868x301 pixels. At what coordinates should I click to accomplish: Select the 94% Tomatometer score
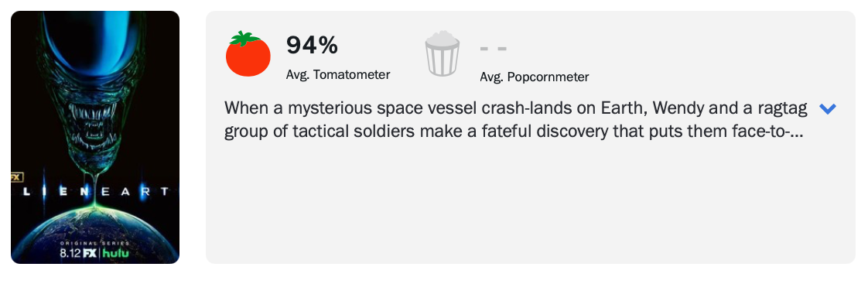(312, 46)
